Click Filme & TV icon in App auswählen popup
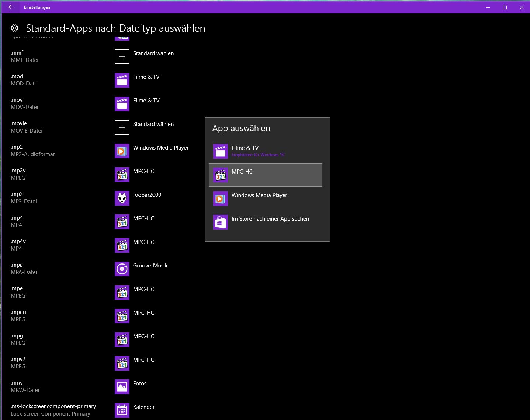The height and width of the screenshot is (420, 530). 221,151
